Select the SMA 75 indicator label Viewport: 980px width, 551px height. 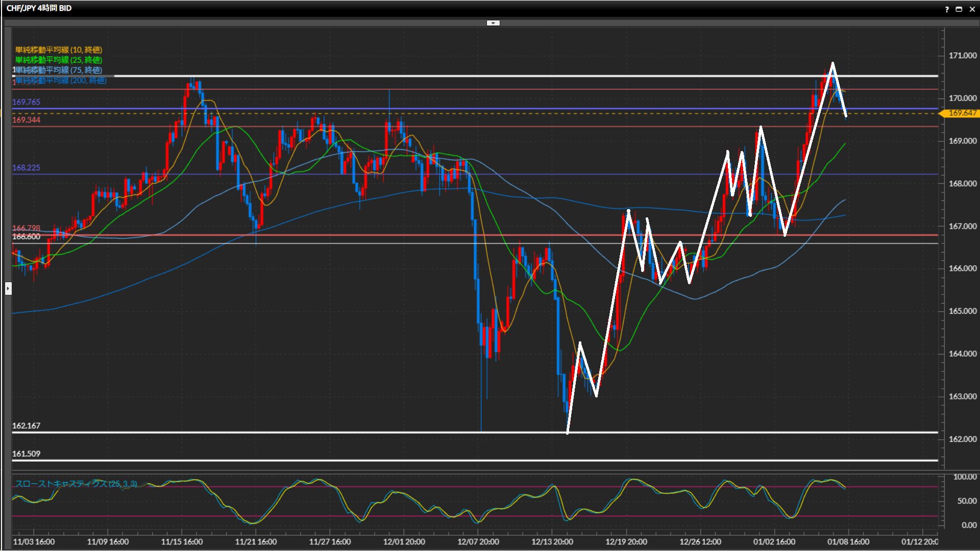click(59, 70)
